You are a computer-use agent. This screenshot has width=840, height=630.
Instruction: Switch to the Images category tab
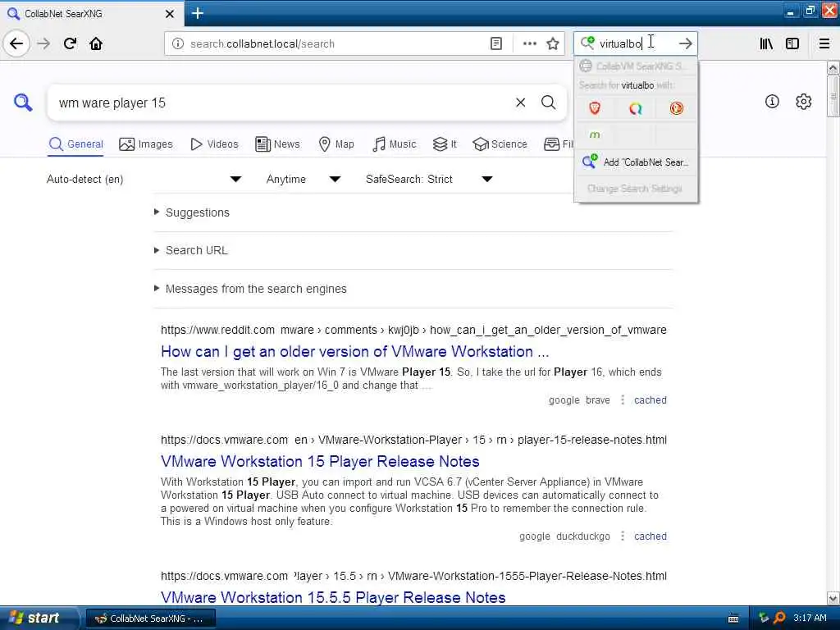click(146, 144)
